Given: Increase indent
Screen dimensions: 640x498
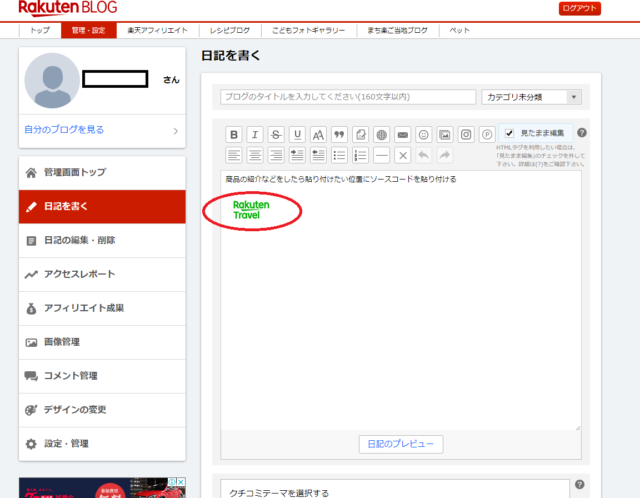Looking at the screenshot, I should pos(297,155).
